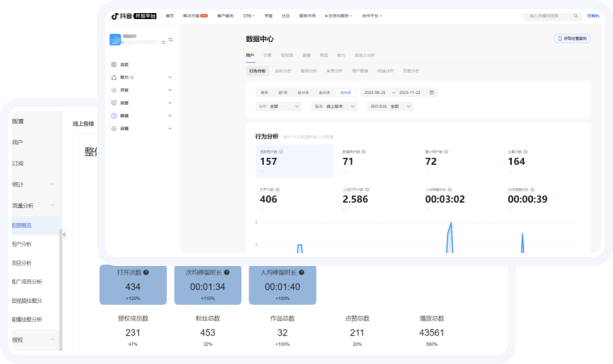Screen dimensions: 613x364
Task: Click the 43561 播放总数 value in back window
Action: [432, 333]
